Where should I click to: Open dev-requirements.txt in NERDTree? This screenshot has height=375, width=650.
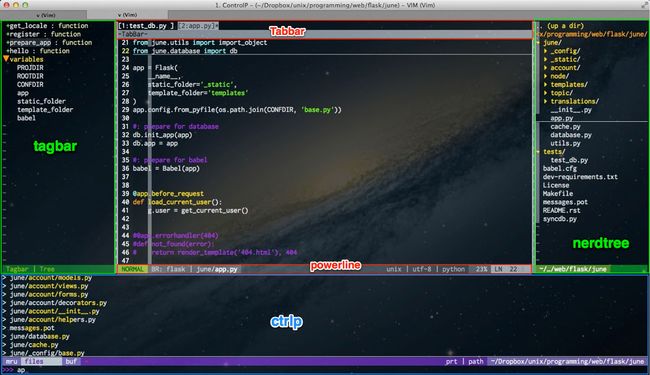pyautogui.click(x=580, y=177)
